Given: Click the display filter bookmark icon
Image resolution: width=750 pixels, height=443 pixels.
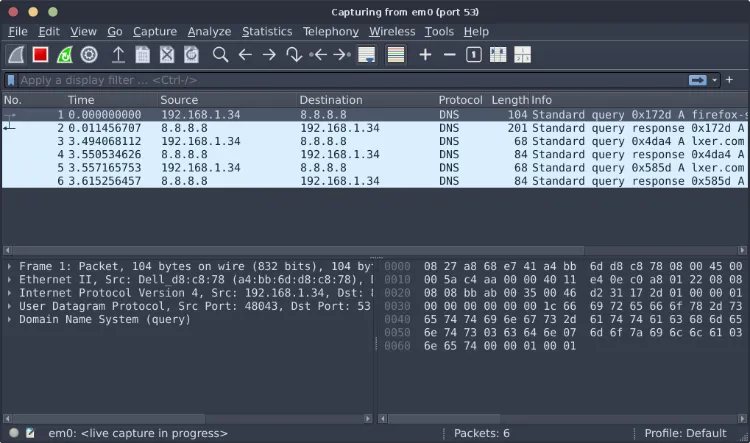Looking at the screenshot, I should (x=11, y=80).
